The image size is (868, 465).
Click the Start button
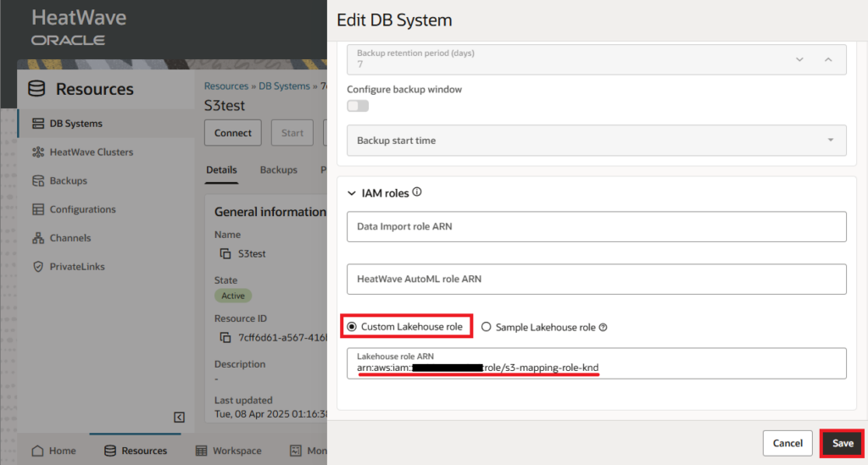(292, 133)
